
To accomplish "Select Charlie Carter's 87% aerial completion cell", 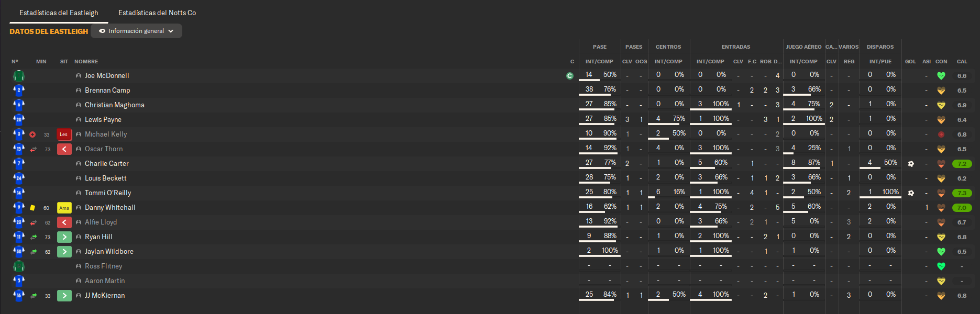I will point(814,163).
